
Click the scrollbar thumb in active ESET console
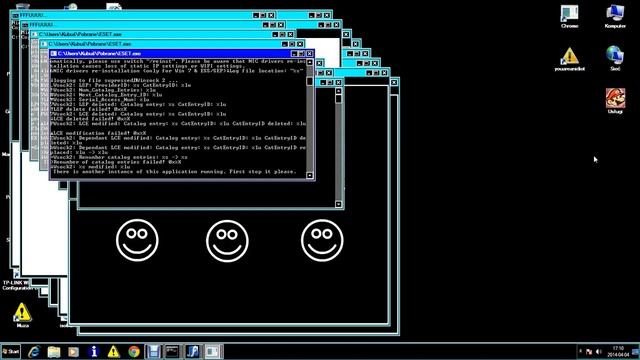coord(310,81)
